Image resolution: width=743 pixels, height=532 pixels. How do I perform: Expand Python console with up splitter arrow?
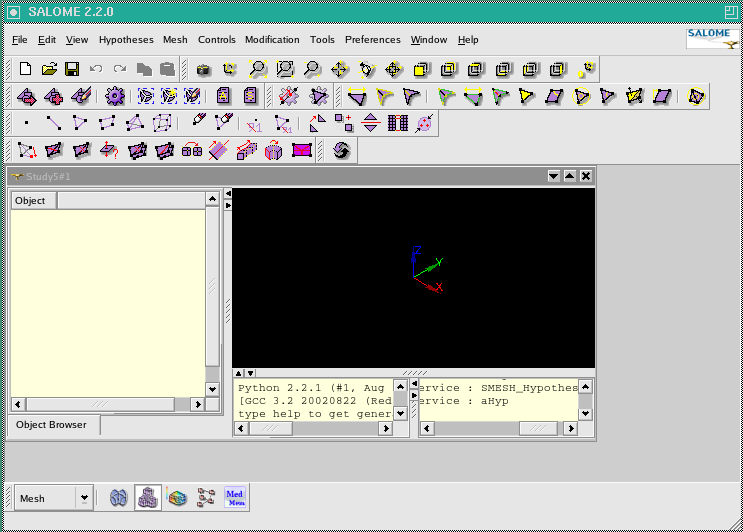pyautogui.click(x=239, y=373)
